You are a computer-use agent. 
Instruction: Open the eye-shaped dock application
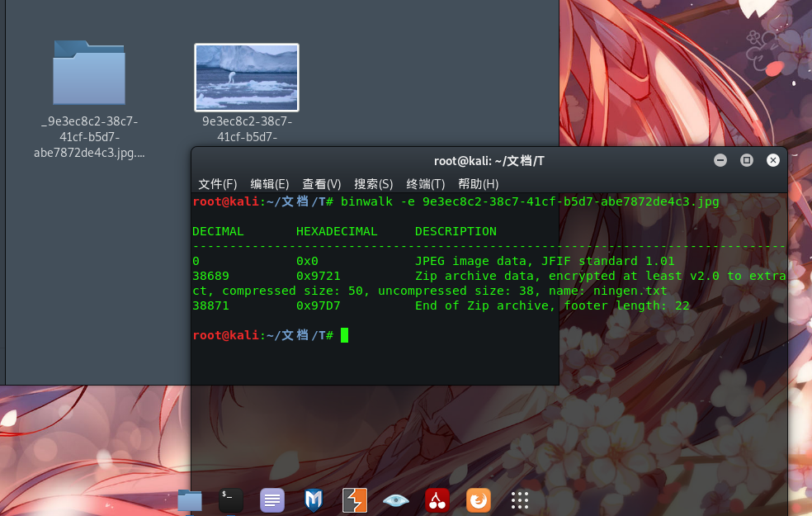(x=395, y=500)
